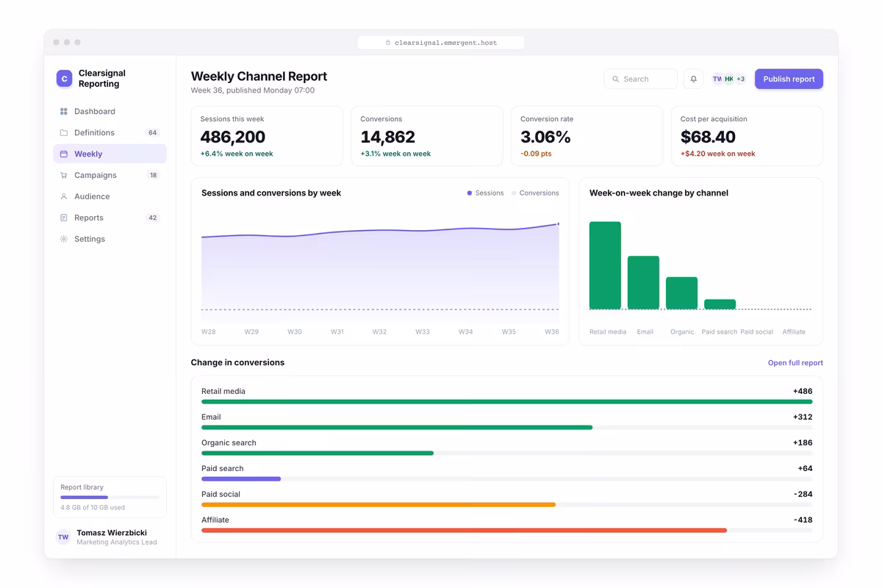
Task: Click the TW avatar in the header
Action: (717, 79)
